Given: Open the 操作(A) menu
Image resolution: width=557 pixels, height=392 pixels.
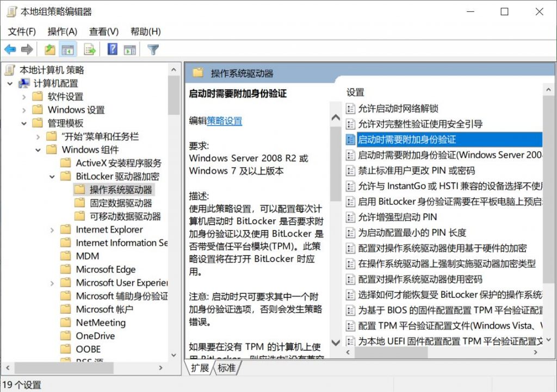Looking at the screenshot, I should coord(63,32).
